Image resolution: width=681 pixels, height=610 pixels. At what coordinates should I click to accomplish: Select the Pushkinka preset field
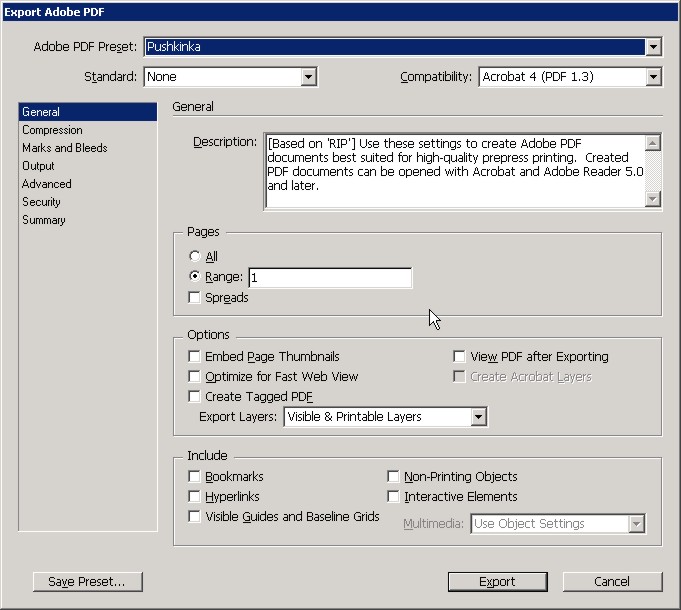(395, 47)
